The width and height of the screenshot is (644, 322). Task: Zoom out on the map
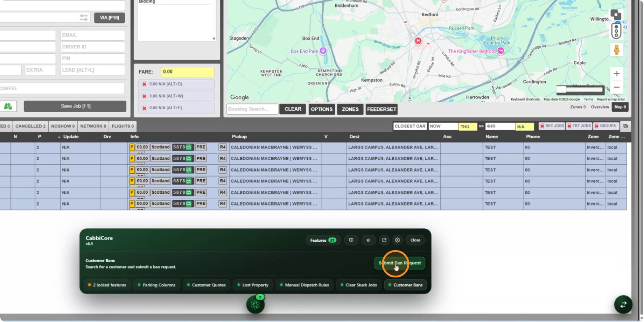[x=617, y=87]
